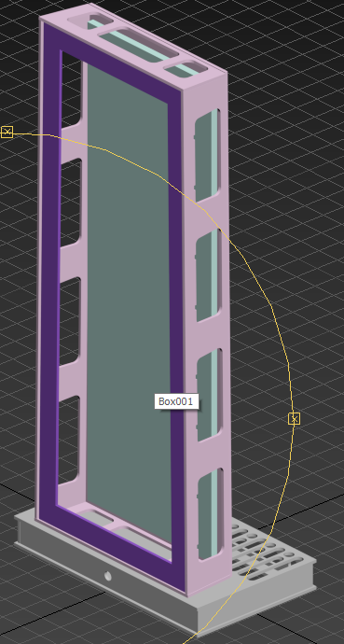Click the round hole on the base front
Screen dimensions: 344x644
tap(108, 576)
